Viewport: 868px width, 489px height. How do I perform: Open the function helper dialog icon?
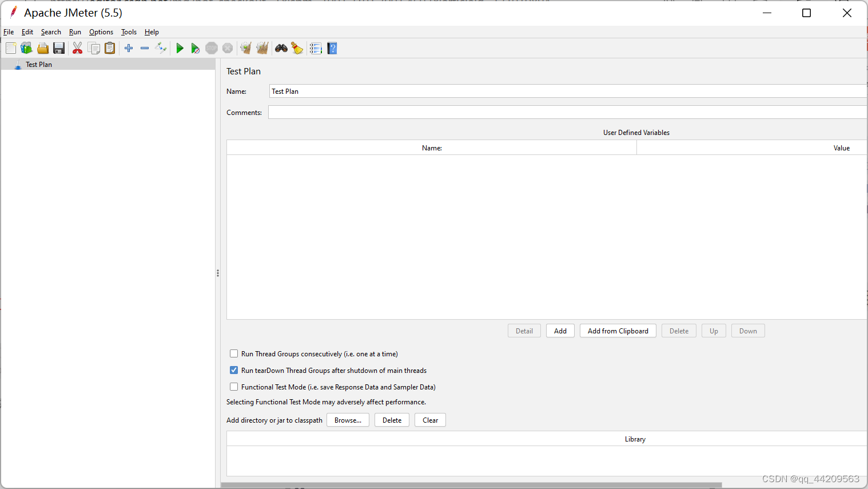(316, 49)
